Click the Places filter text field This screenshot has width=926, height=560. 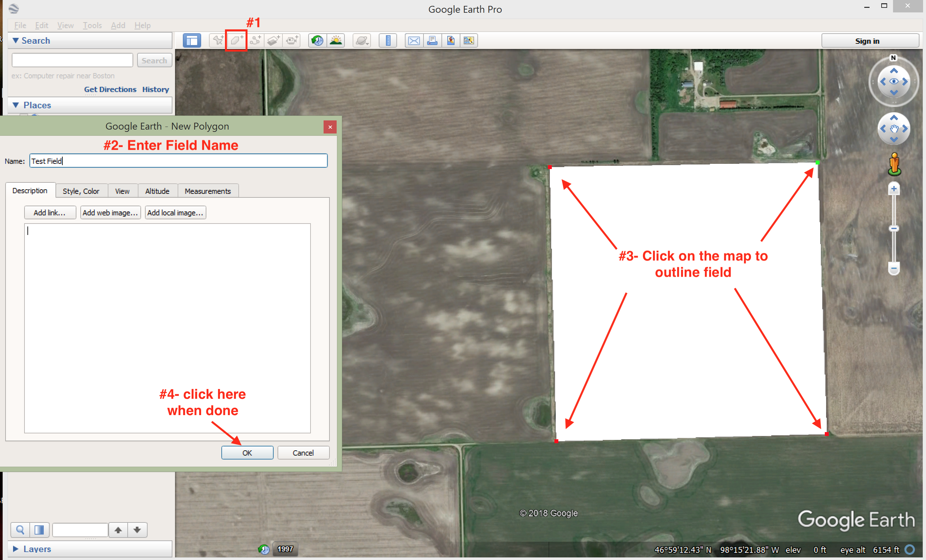click(x=80, y=530)
